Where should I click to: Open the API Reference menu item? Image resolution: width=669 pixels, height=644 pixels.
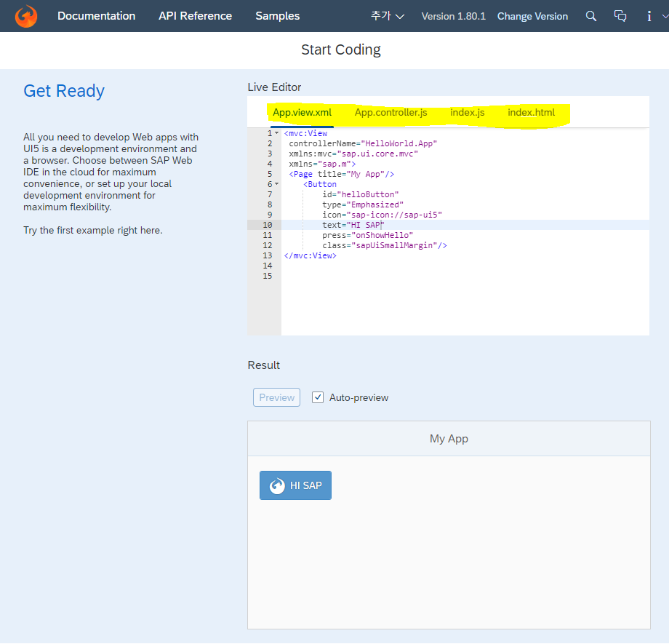click(x=196, y=16)
